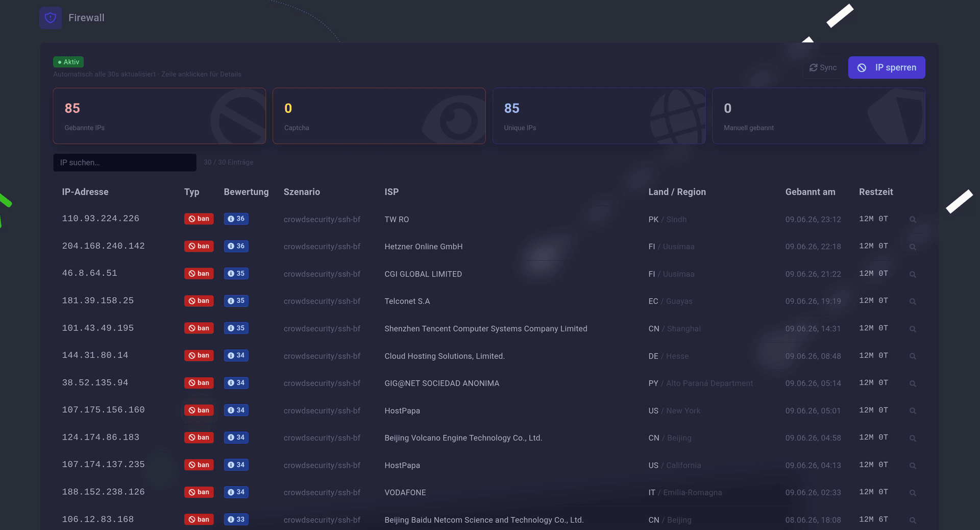Click the Firewall page title
This screenshot has height=530, width=980.
86,18
